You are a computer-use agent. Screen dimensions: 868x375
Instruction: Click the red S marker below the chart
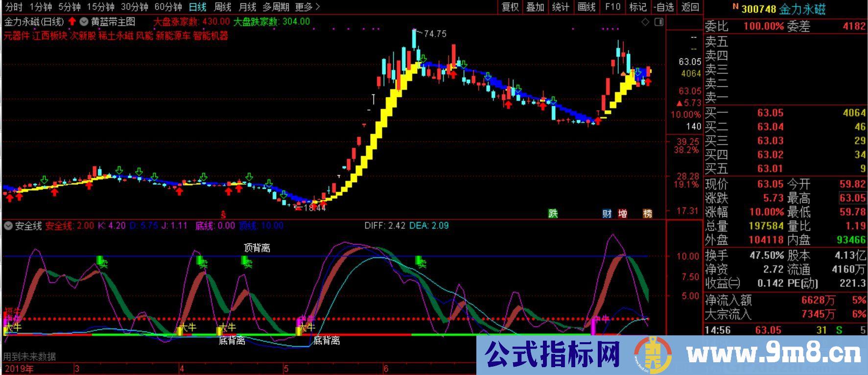(223, 214)
